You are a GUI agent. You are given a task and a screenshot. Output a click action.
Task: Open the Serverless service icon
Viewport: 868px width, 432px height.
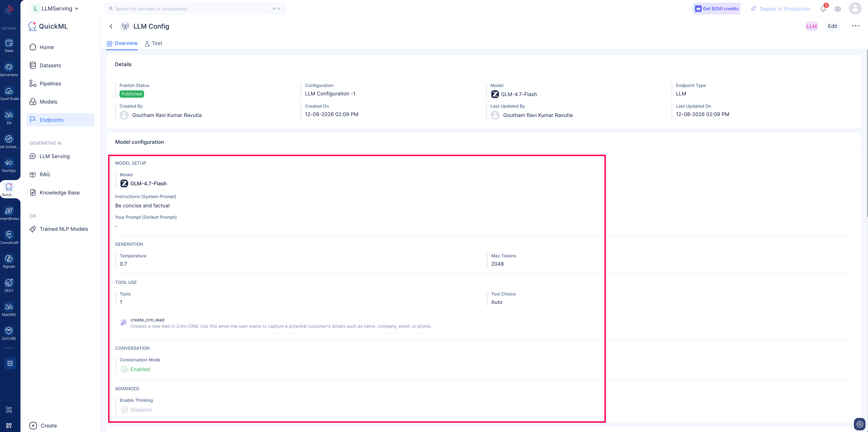(9, 67)
